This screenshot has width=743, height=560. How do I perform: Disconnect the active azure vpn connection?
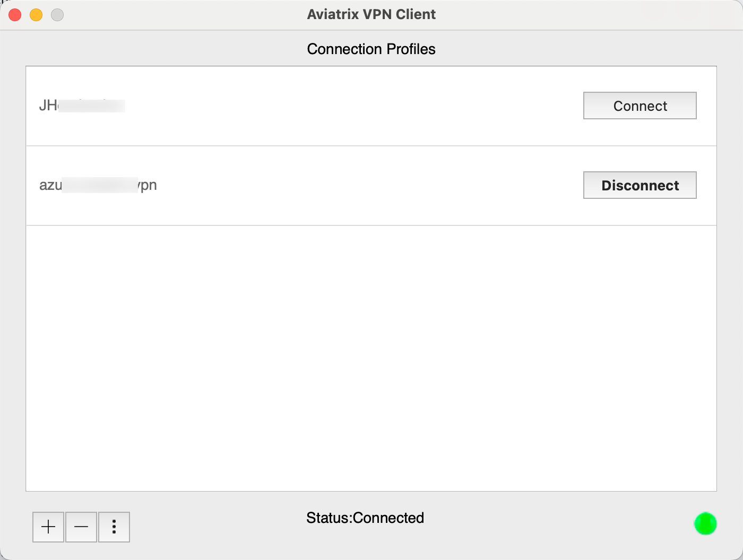point(640,185)
